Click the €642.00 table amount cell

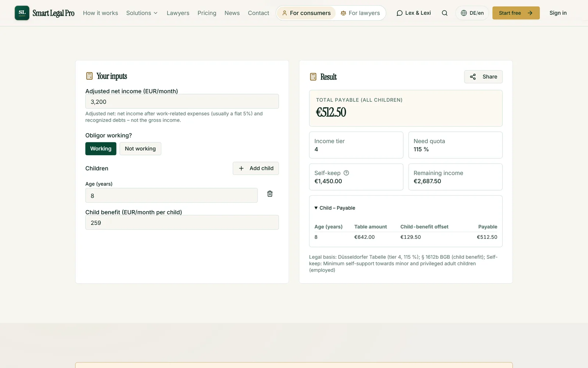(x=365, y=237)
